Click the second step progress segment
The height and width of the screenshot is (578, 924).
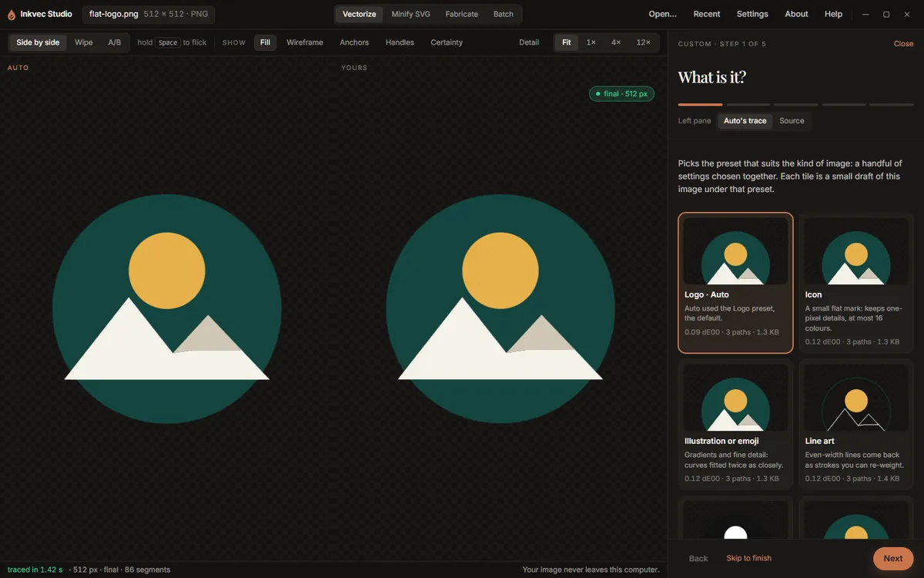point(748,104)
